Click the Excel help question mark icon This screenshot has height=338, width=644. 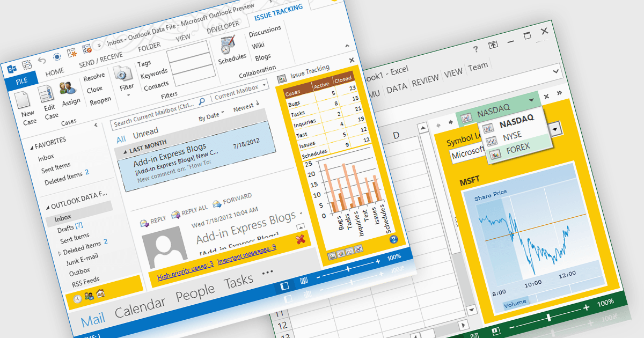click(475, 49)
